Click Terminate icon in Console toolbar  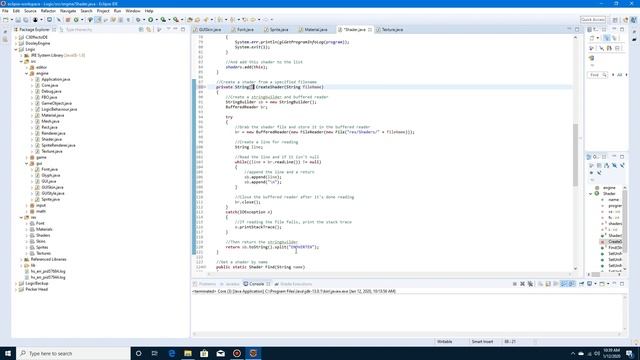[514, 284]
